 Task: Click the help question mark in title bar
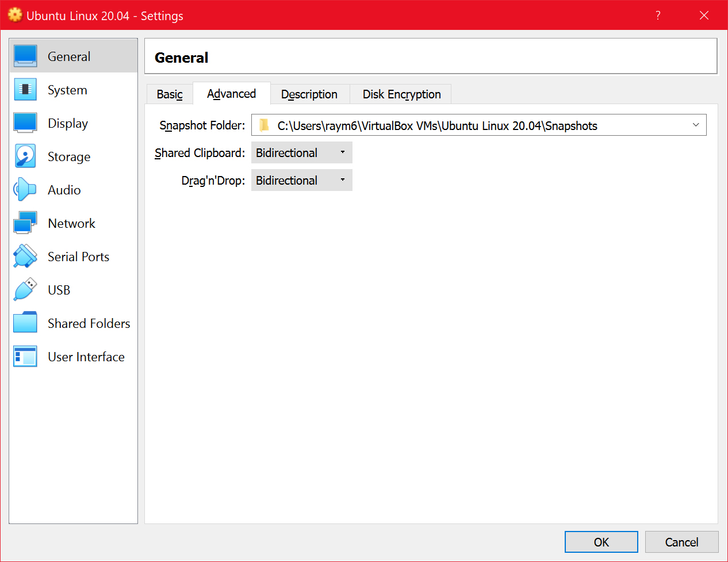pyautogui.click(x=658, y=16)
